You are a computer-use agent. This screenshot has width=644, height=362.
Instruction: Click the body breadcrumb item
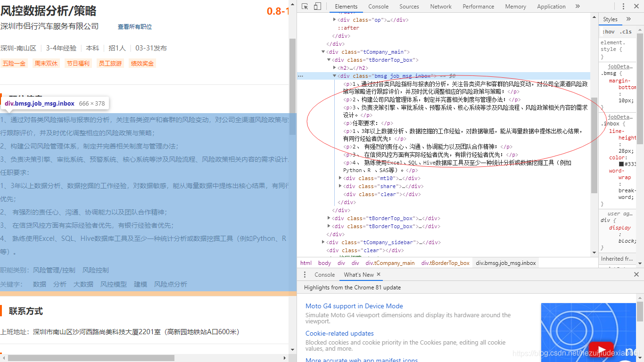[324, 263]
